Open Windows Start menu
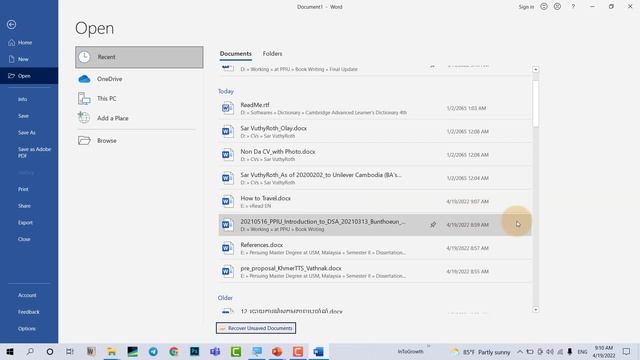The height and width of the screenshot is (360, 640). 10,351
